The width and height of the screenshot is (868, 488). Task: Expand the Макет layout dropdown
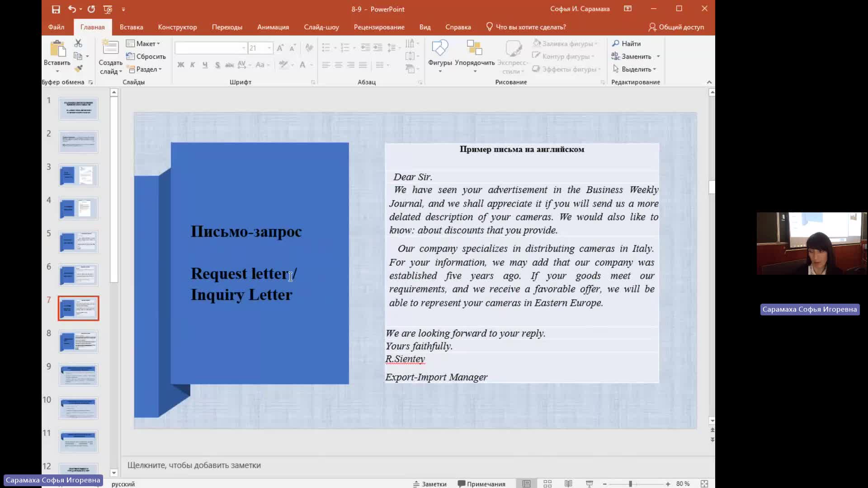coord(143,43)
